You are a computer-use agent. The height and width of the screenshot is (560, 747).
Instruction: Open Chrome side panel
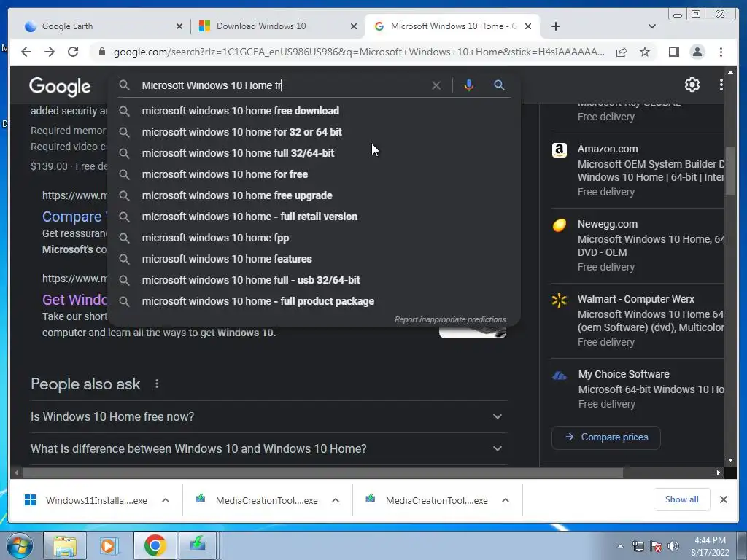673,52
